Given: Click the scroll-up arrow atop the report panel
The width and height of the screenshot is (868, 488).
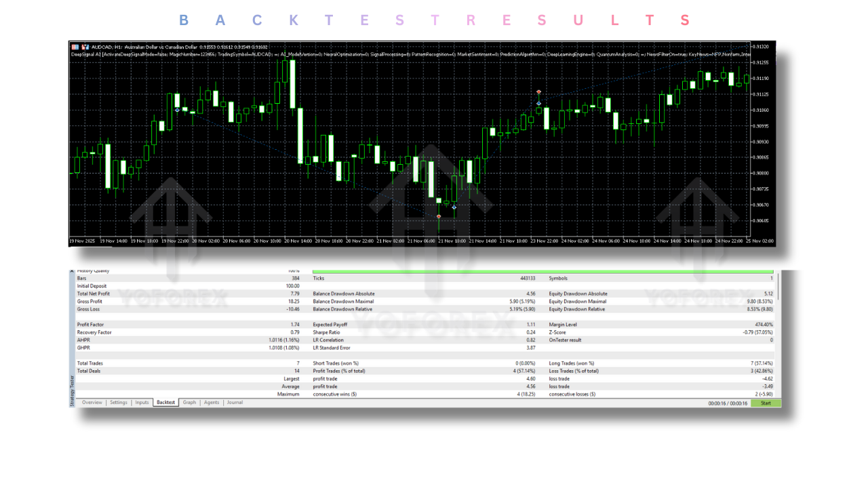Looking at the screenshot, I should coord(72,270).
